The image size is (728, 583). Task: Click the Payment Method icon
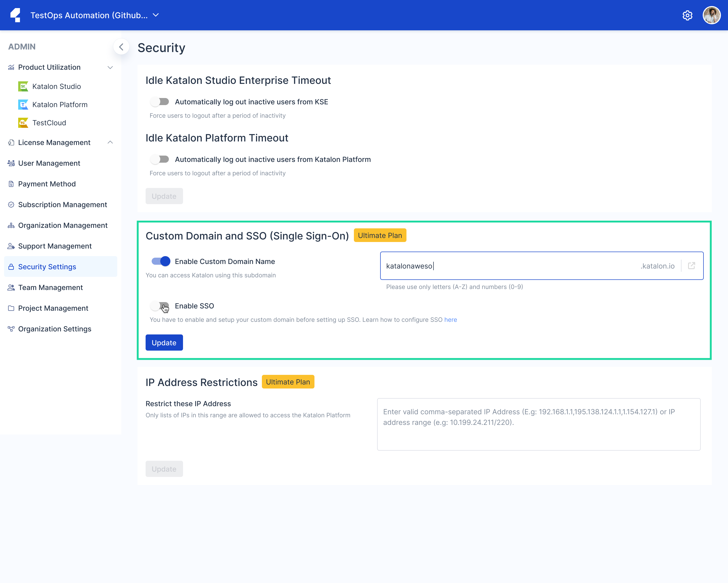[x=11, y=184]
